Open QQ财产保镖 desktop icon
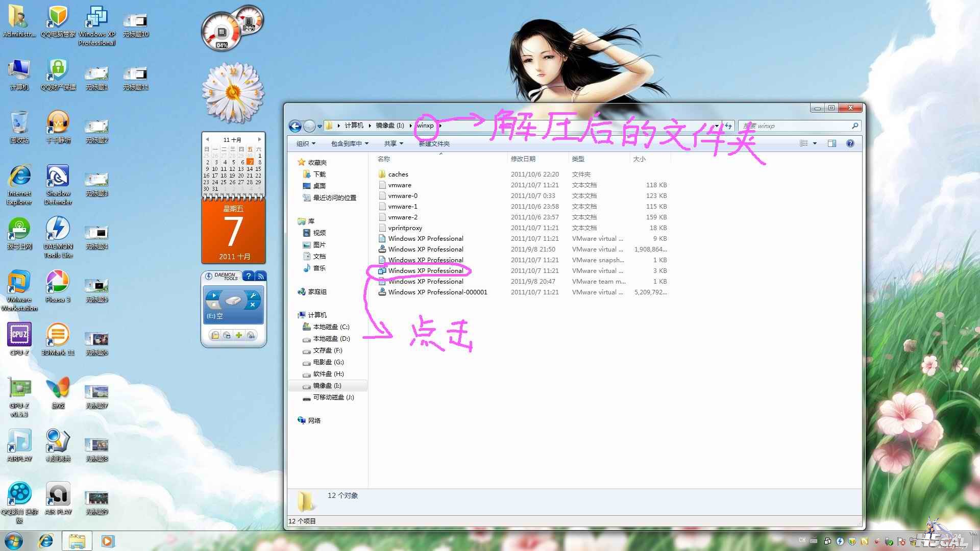Screen dimensions: 980x551 tap(58, 74)
